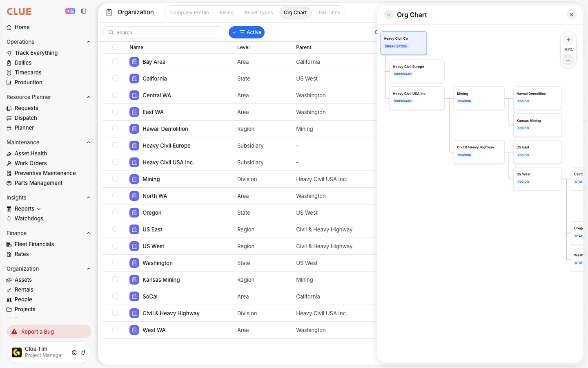Click the Work Orders wrench icon
This screenshot has height=368, width=588.
[x=9, y=163]
